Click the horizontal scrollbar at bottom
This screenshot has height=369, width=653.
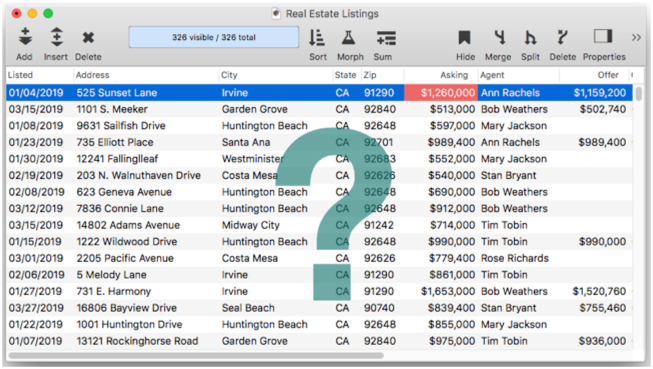(x=196, y=355)
